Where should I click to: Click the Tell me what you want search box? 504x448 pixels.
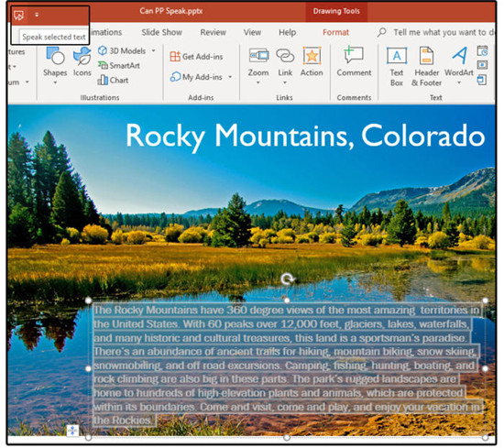[x=437, y=32]
